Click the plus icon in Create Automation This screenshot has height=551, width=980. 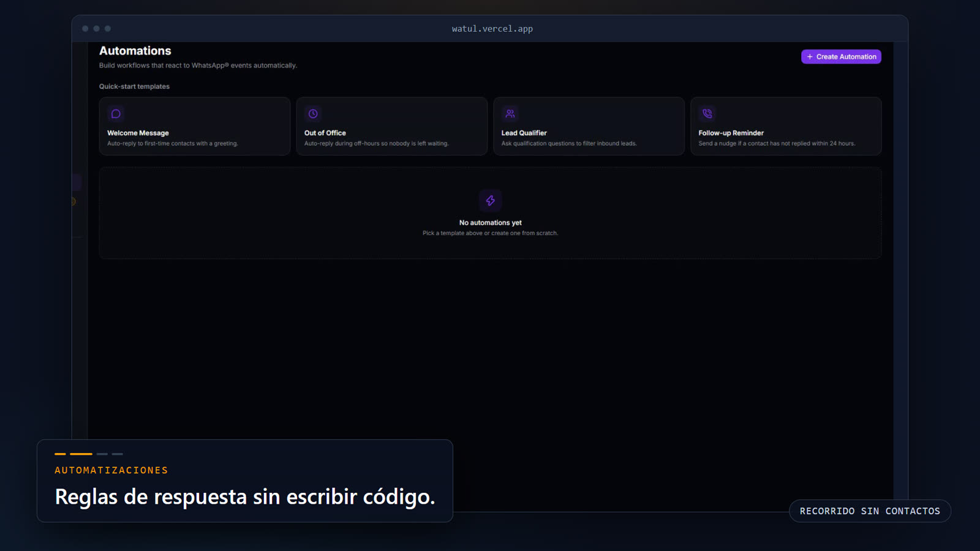click(x=810, y=57)
